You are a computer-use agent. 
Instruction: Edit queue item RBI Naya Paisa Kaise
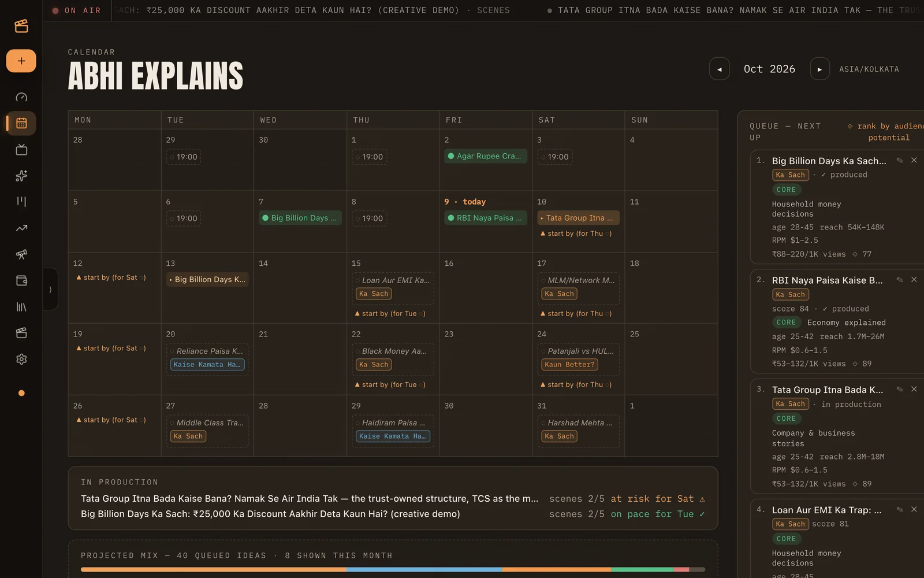[900, 280]
